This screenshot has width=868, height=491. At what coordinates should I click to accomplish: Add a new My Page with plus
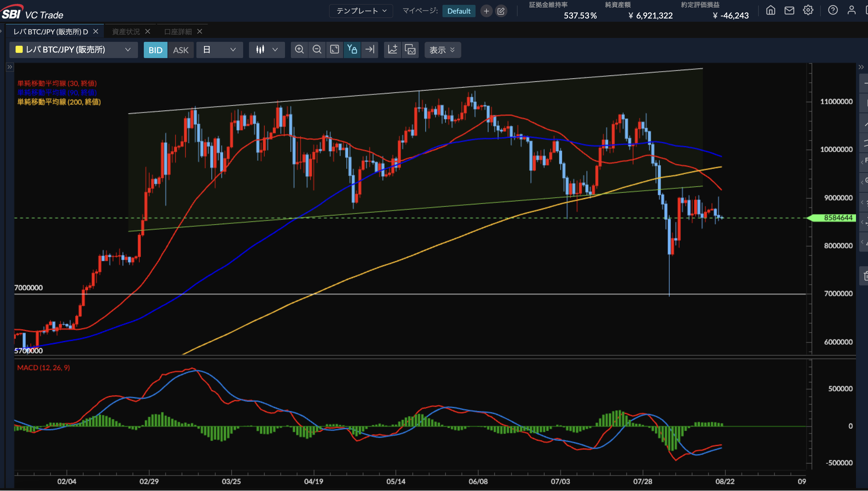pyautogui.click(x=486, y=11)
